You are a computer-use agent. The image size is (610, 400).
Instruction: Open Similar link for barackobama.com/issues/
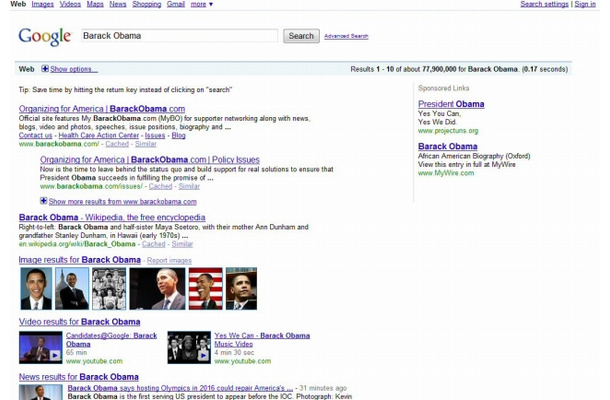(x=189, y=186)
